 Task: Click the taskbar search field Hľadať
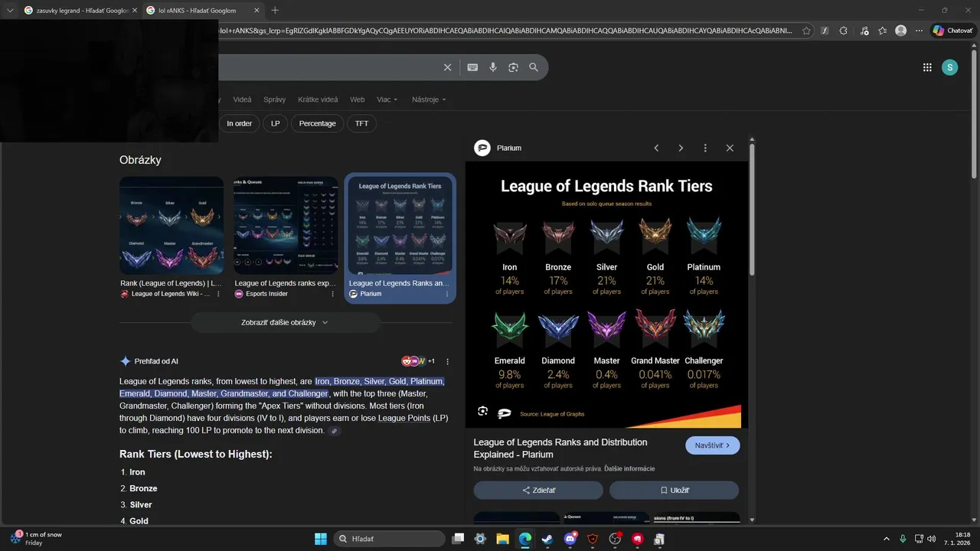tap(389, 539)
